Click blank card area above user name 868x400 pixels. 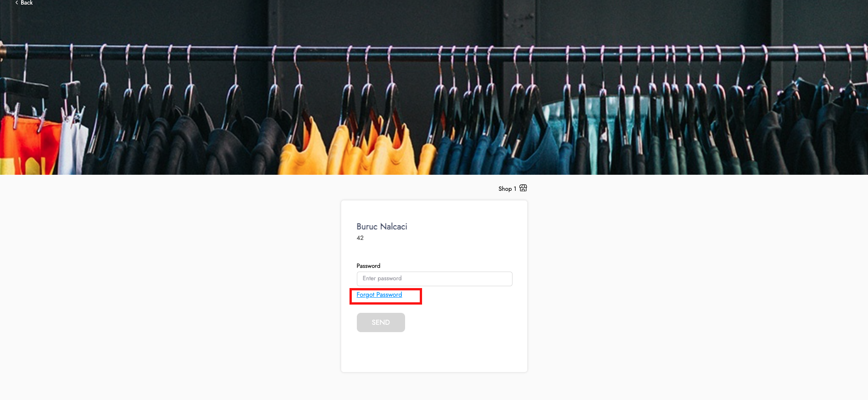[434, 210]
